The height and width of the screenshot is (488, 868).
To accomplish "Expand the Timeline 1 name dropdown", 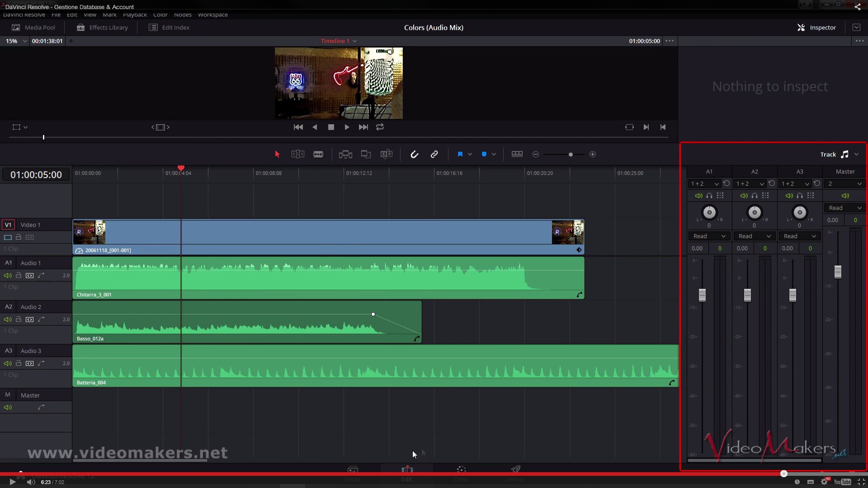I will tap(339, 41).
